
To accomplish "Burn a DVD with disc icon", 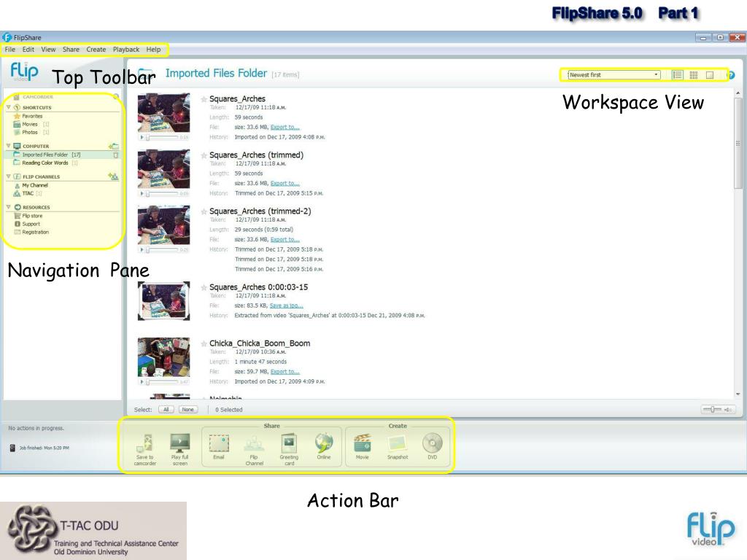I will [432, 443].
